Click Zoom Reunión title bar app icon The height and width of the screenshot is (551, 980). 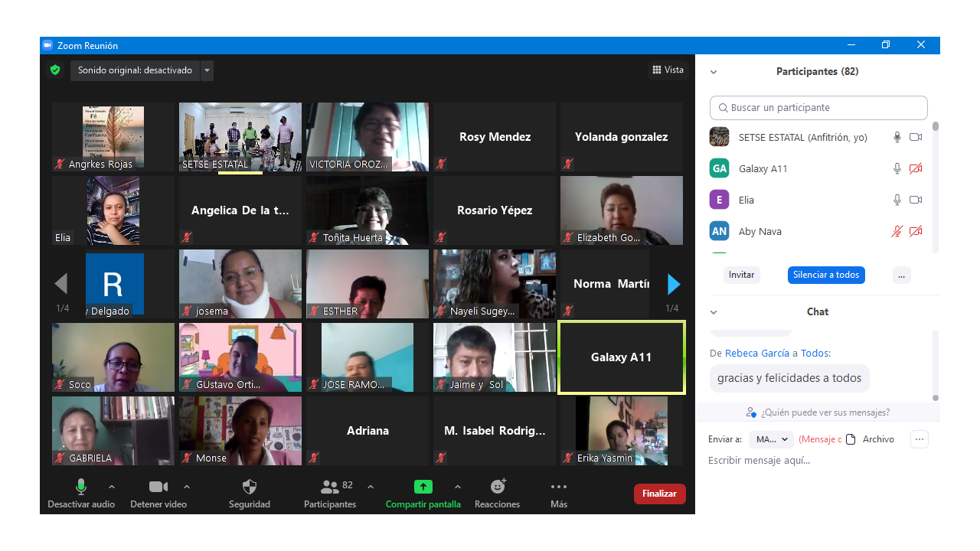(x=47, y=45)
